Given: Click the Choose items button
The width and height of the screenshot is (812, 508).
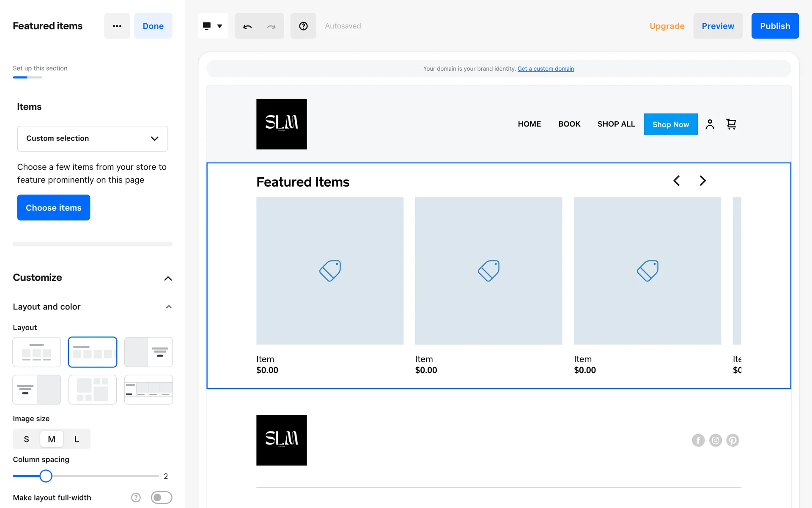Looking at the screenshot, I should 54,207.
